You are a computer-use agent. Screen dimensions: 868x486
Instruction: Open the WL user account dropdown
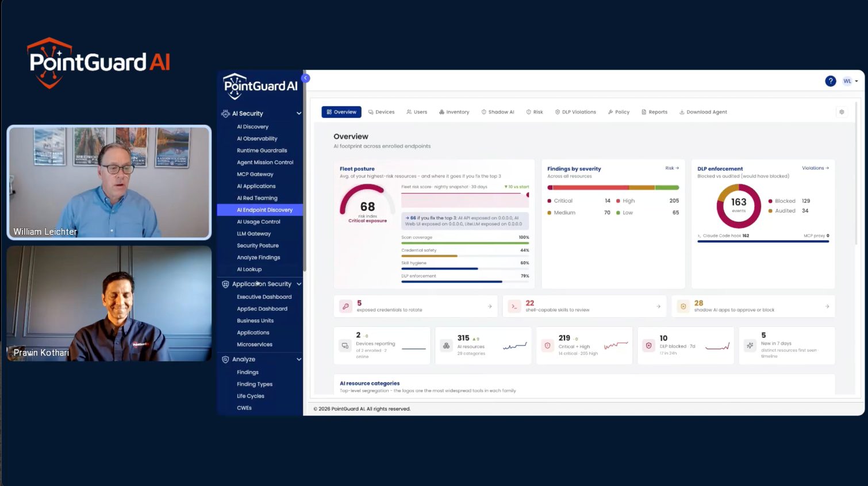tap(850, 81)
